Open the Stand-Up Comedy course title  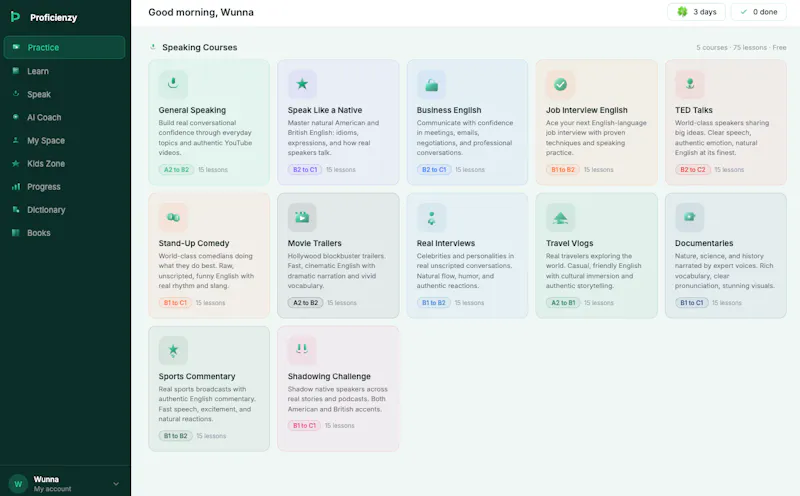[x=194, y=243]
